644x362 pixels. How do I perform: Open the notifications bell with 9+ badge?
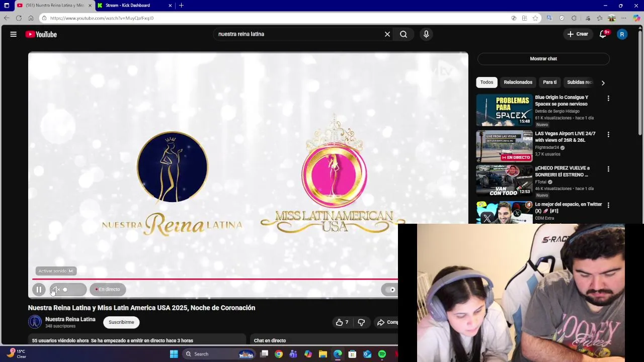[x=603, y=34]
